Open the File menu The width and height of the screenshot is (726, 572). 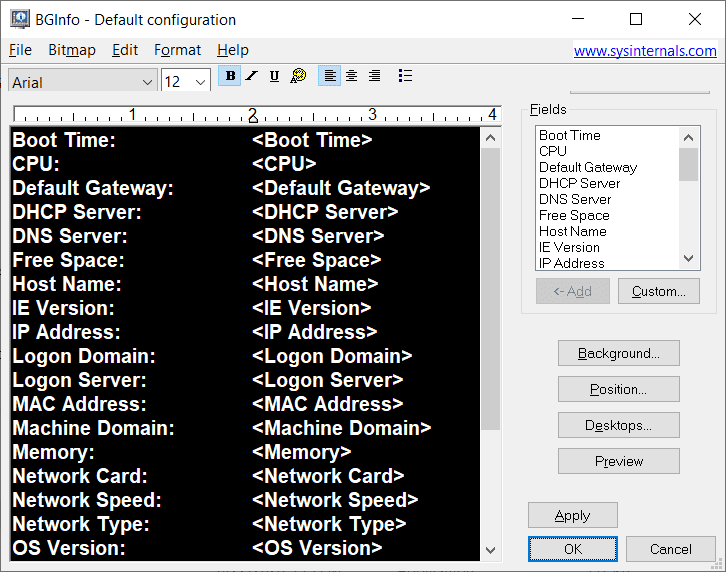click(20, 50)
